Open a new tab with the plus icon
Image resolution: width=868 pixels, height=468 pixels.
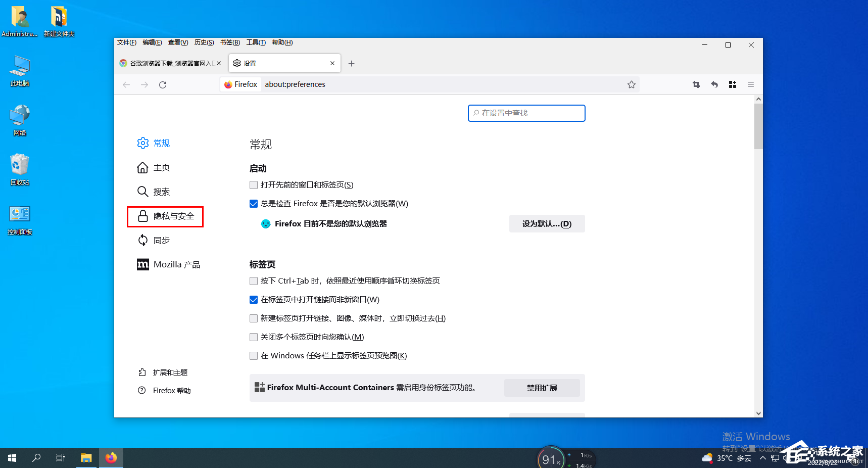(352, 64)
